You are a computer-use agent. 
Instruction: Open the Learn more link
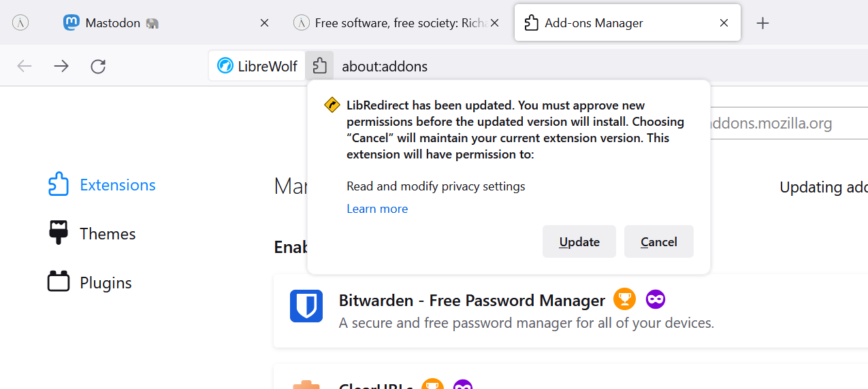(377, 209)
